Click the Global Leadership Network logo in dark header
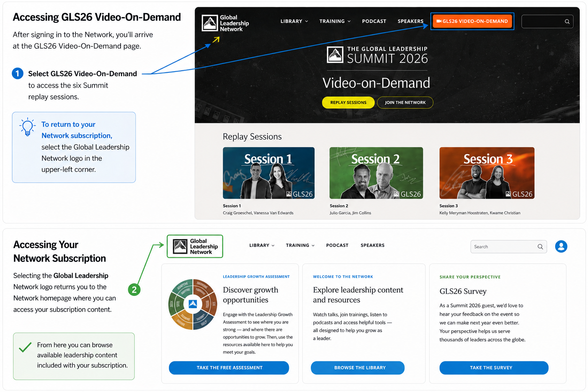Image resolution: width=588 pixels, height=392 pixels. [225, 23]
